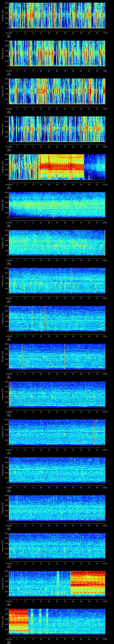Image resolution: width=114 pixels, height=644 pixels.
Task: Click the 16:16:00 start time label
Action: tap(9, 33)
